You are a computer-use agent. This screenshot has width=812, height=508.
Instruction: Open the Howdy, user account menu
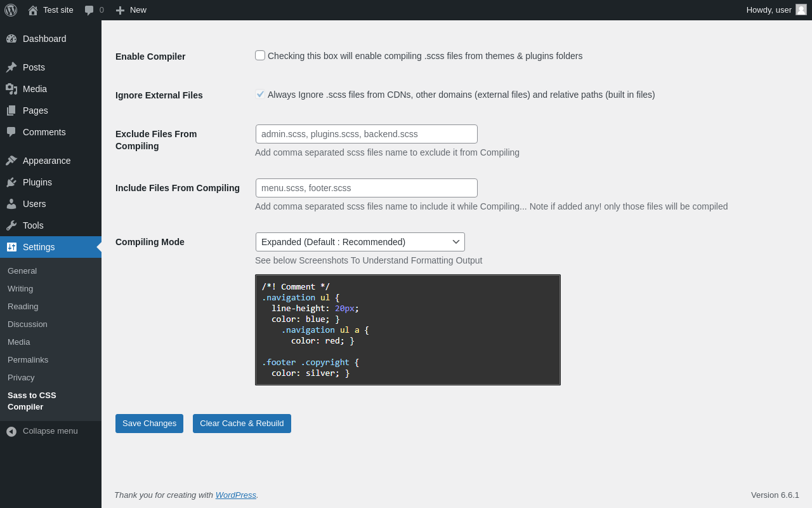click(776, 10)
